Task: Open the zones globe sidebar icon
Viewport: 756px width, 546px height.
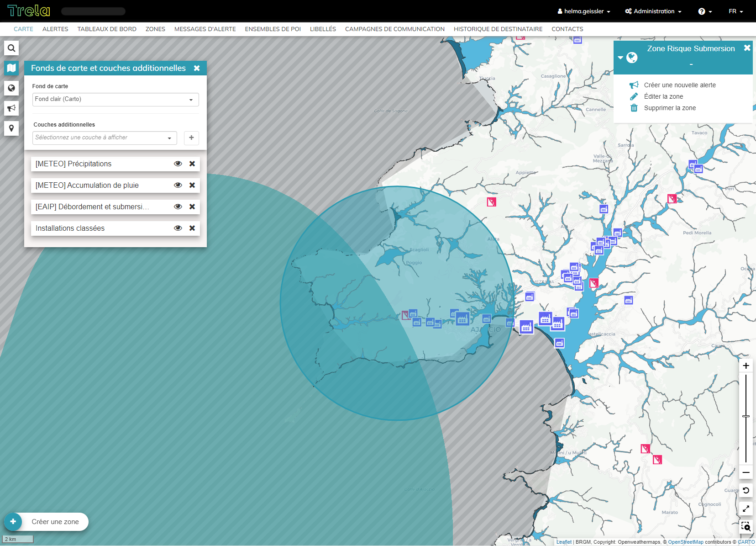Action: (11, 88)
